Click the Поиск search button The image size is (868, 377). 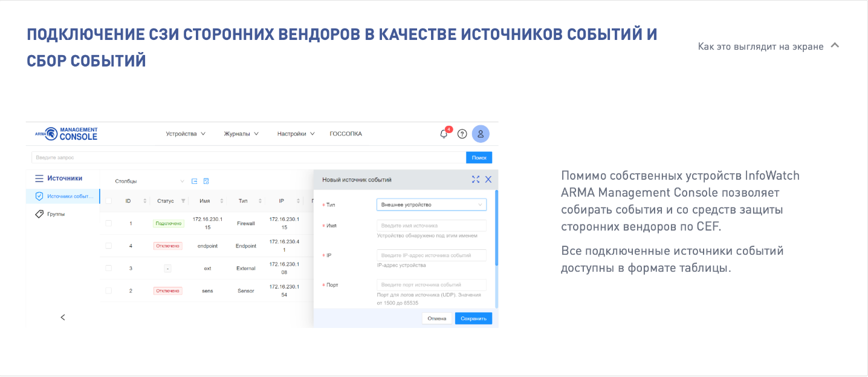(x=479, y=157)
